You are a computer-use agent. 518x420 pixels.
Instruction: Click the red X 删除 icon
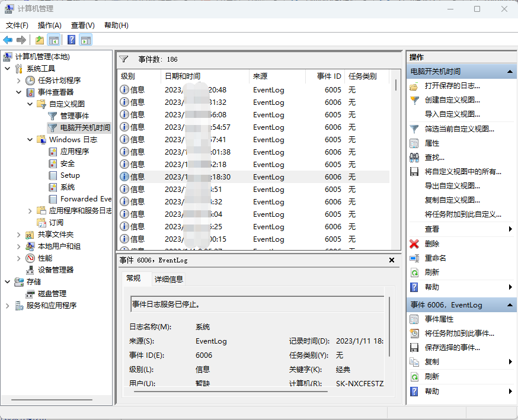(414, 244)
